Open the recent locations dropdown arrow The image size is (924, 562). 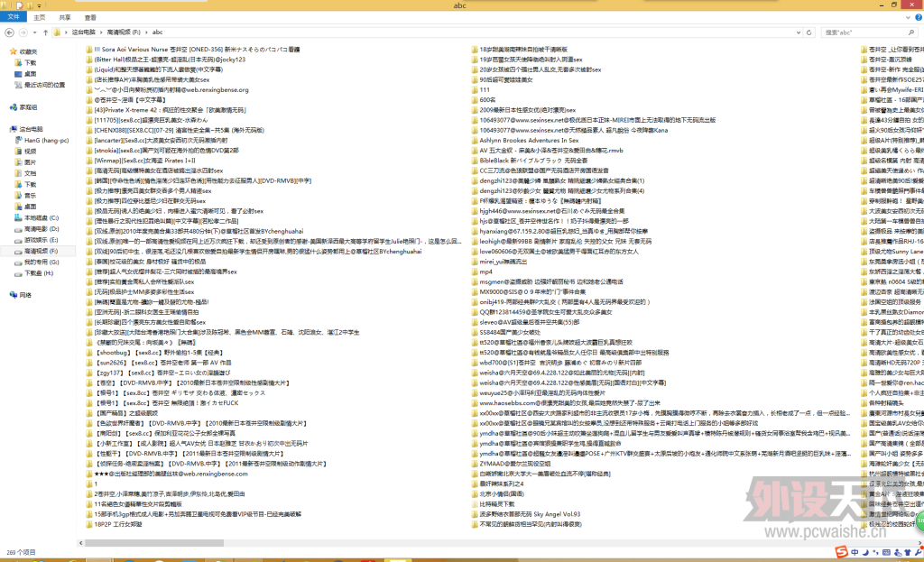pos(35,32)
